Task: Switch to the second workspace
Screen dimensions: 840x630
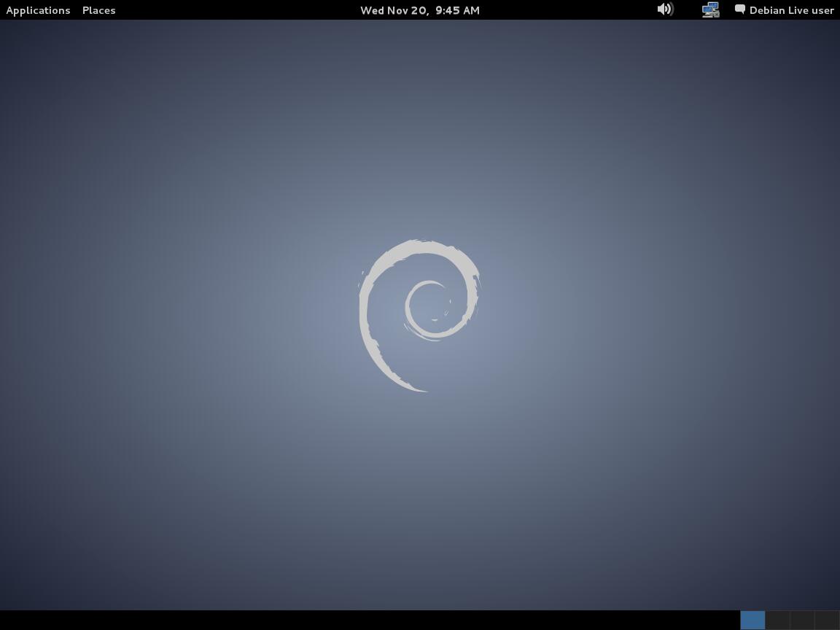Action: (777, 620)
